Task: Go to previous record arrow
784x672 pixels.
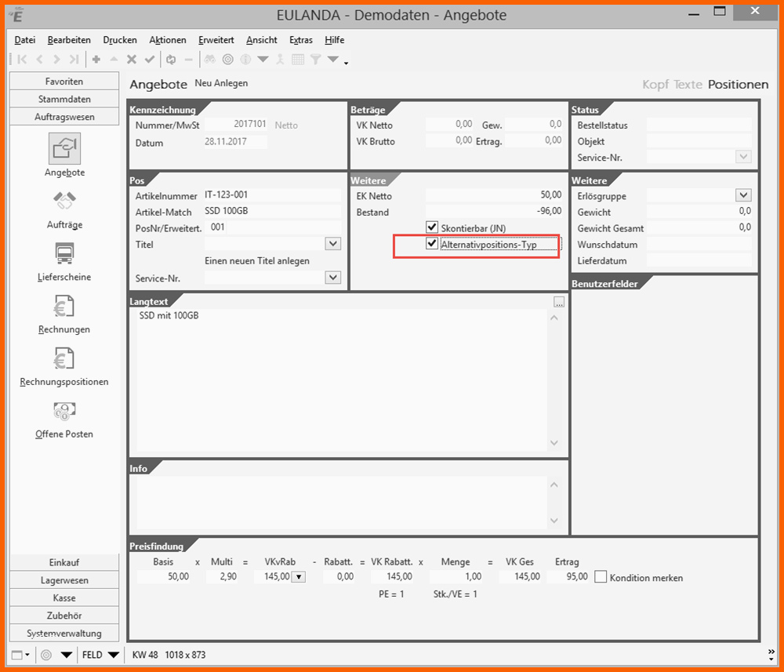Action: pyautogui.click(x=39, y=60)
